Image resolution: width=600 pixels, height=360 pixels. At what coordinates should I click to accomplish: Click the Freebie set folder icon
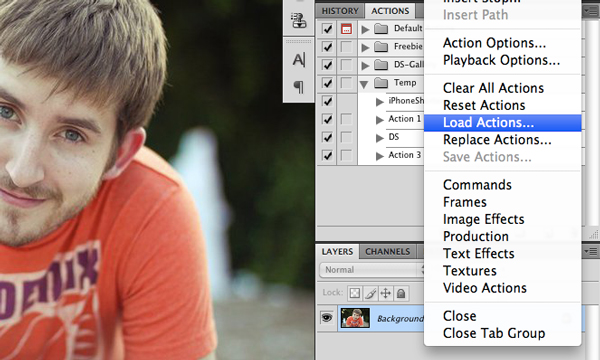381,47
